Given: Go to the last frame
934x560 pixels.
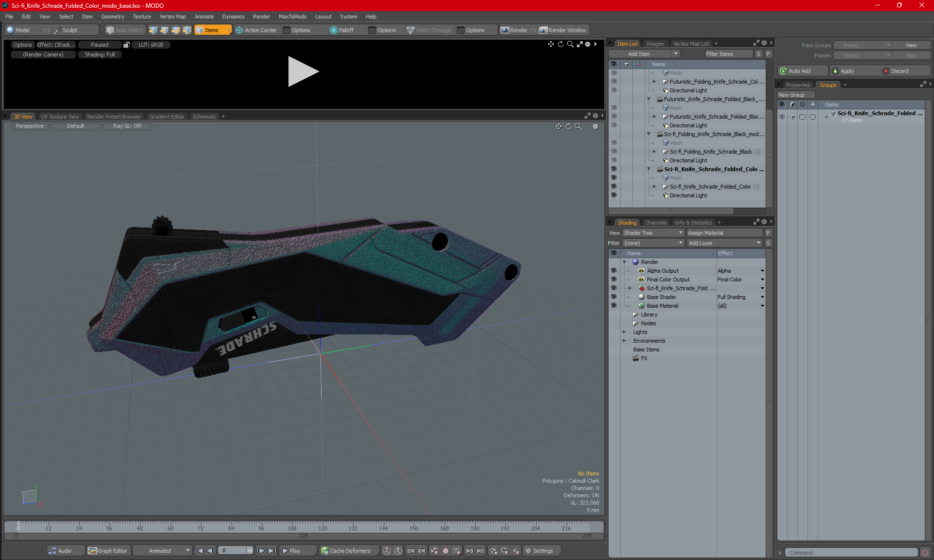Looking at the screenshot, I should 272,551.
